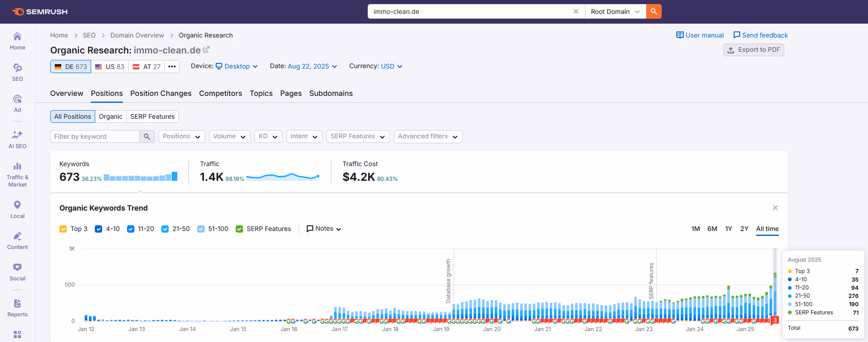Switch to the Competitors tab
868x342 pixels.
(x=221, y=94)
